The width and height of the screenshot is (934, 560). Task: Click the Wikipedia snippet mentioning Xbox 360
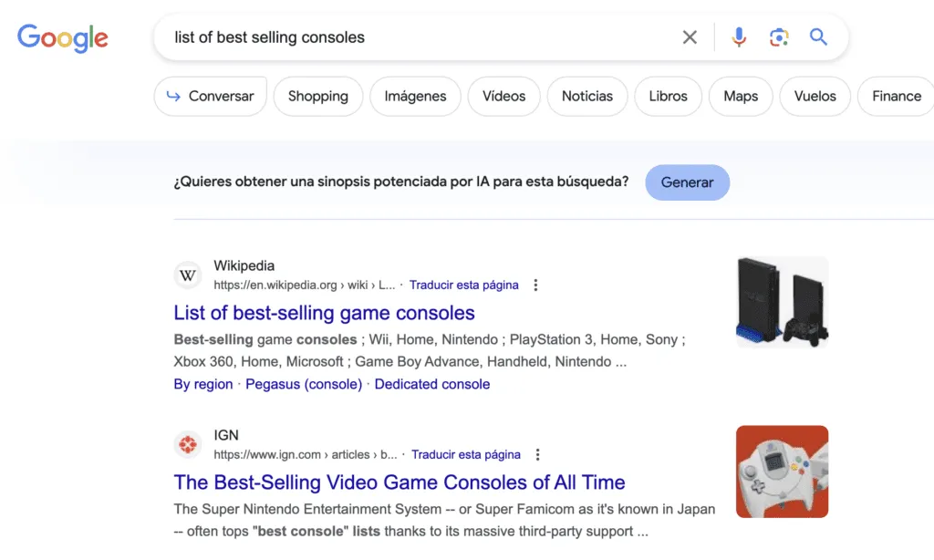430,350
